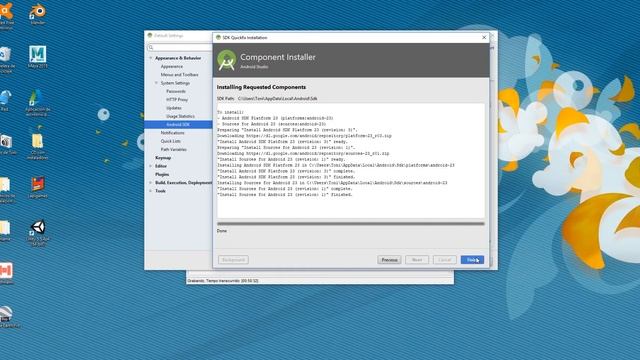
Task: Select the highlighted Android SDK item
Action: click(x=178, y=124)
